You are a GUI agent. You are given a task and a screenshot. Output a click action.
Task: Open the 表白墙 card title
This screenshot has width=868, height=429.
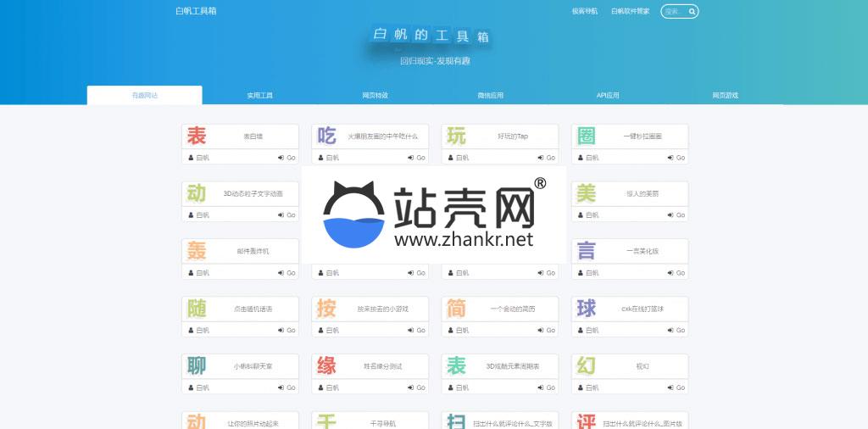(253, 136)
